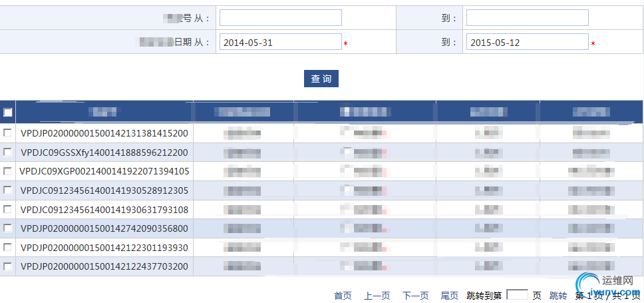The width and height of the screenshot is (644, 303).
Task: Check the row VPDJP0200000015001421313814​15200
Action: (x=7, y=133)
